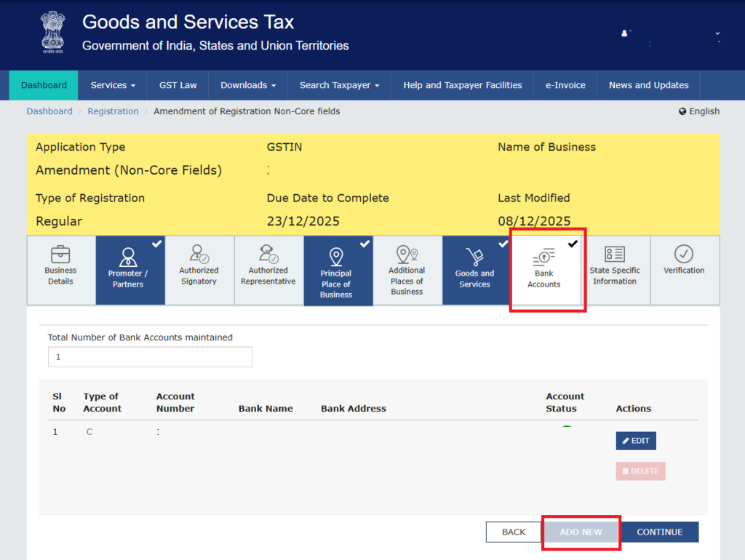Click the ADD NEW button
Image resolution: width=745 pixels, height=560 pixels.
pos(581,532)
